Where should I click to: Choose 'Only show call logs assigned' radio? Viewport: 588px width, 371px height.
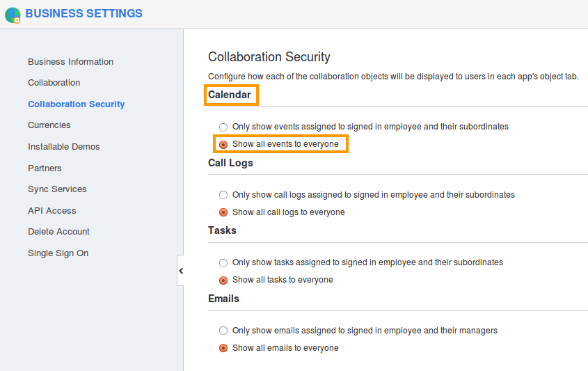[223, 196]
